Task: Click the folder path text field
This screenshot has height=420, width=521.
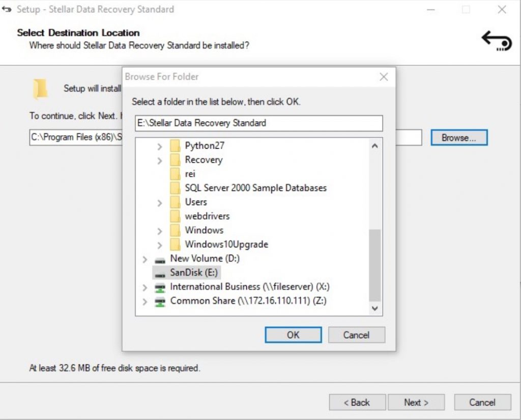Action: [x=258, y=123]
